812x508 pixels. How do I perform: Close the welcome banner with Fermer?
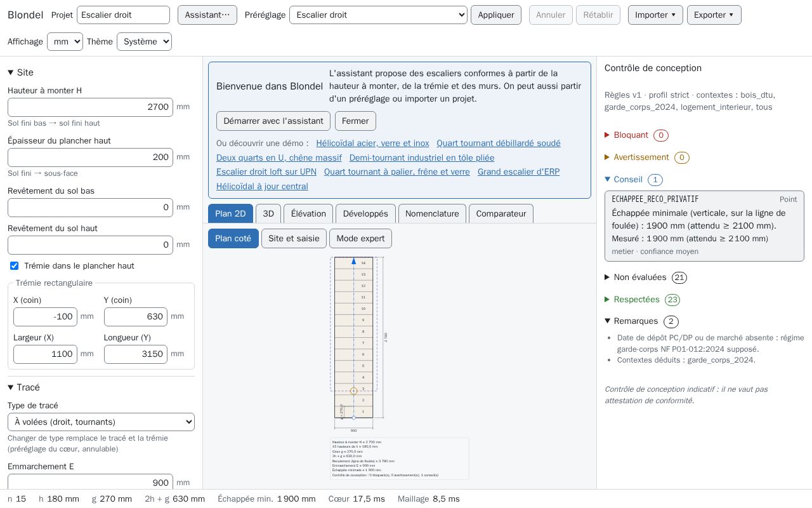[x=355, y=121]
